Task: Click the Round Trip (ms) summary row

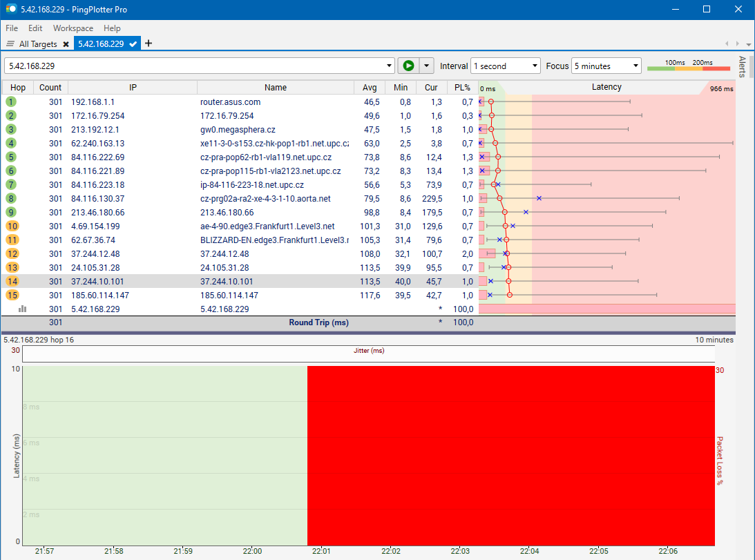Action: 368,322
